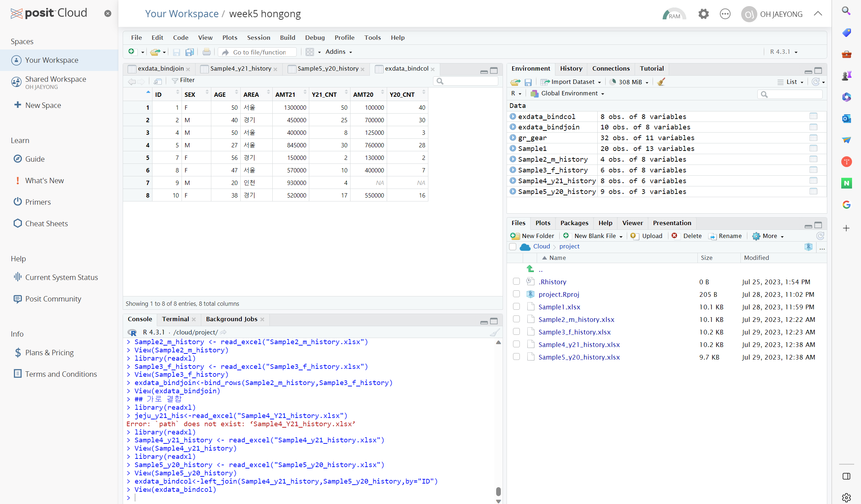Click the print document icon
861x504 pixels.
[206, 52]
